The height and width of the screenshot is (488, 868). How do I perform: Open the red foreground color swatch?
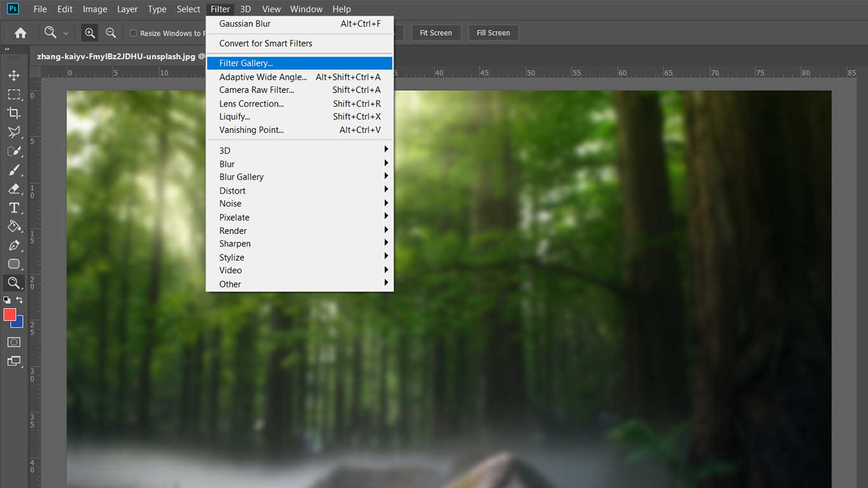point(9,314)
